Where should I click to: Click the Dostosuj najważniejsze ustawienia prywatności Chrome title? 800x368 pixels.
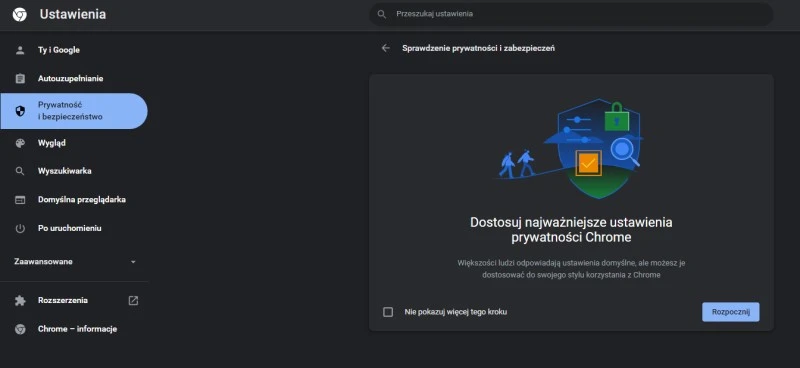click(571, 230)
